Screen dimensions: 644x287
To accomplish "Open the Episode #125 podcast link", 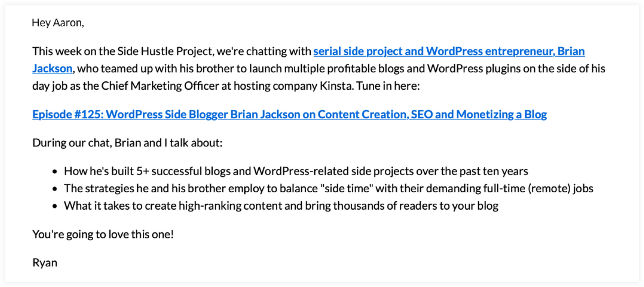I will coord(290,114).
